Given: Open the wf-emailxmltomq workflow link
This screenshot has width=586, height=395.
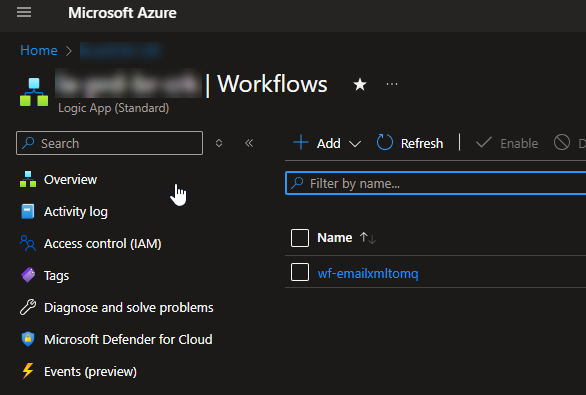Looking at the screenshot, I should coord(368,274).
